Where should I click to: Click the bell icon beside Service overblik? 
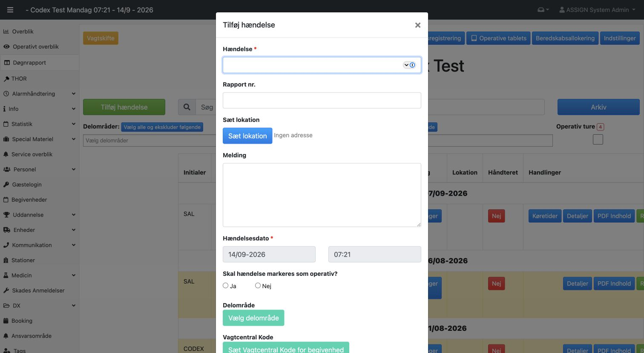pos(6,154)
